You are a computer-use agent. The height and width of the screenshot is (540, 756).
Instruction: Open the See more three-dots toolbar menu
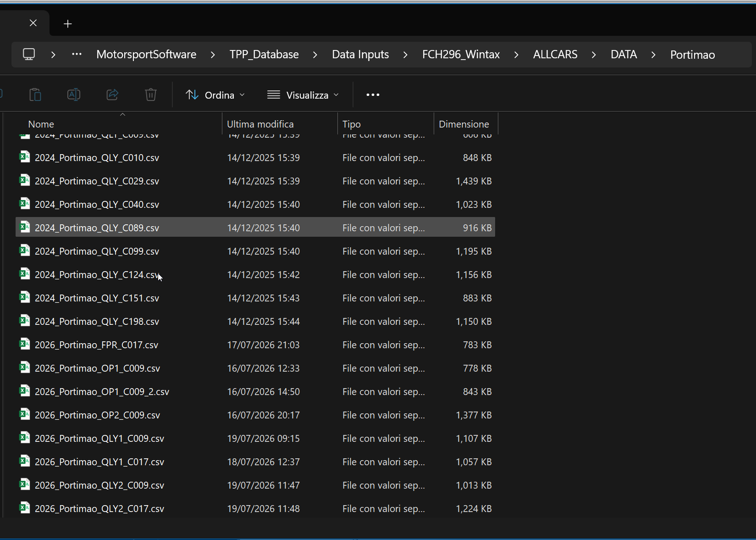coord(373,95)
